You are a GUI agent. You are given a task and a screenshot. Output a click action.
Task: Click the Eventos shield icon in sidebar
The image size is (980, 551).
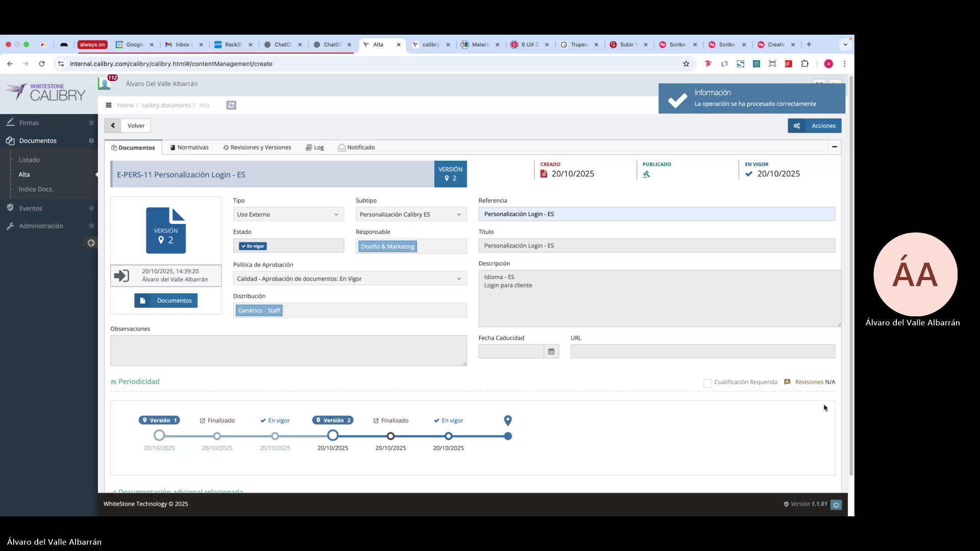click(10, 208)
